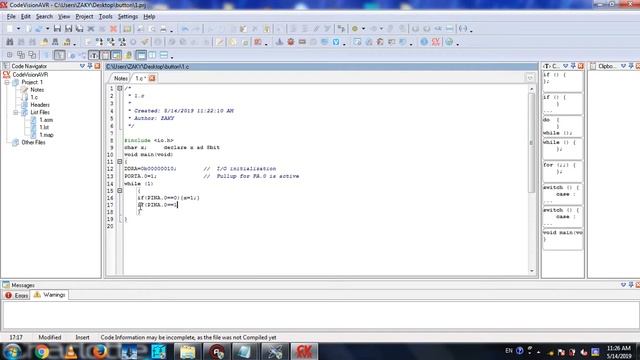640x360 pixels.
Task: Click the blue V icon in toolbar
Action: [x=336, y=42]
